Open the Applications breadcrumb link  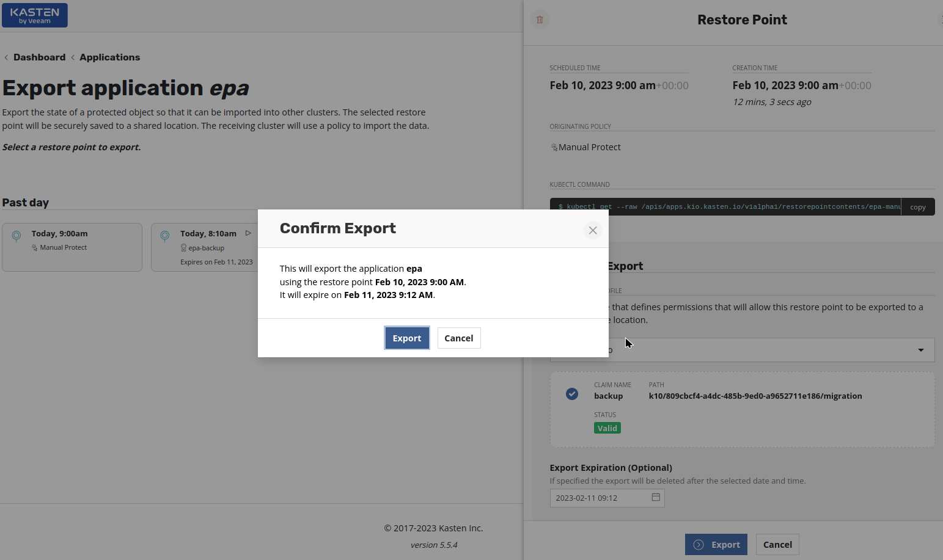click(109, 57)
